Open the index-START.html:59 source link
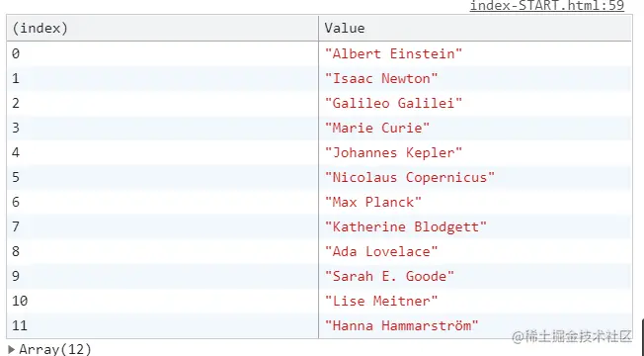Image resolution: width=644 pixels, height=356 pixels. (x=547, y=6)
